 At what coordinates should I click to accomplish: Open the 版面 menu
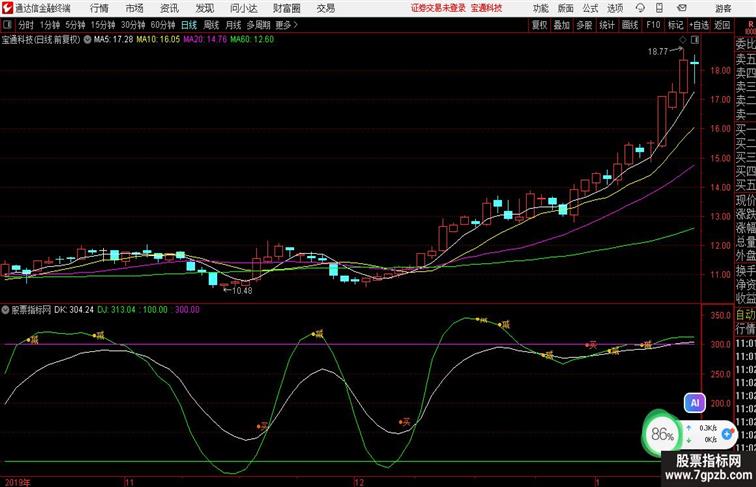(566, 8)
